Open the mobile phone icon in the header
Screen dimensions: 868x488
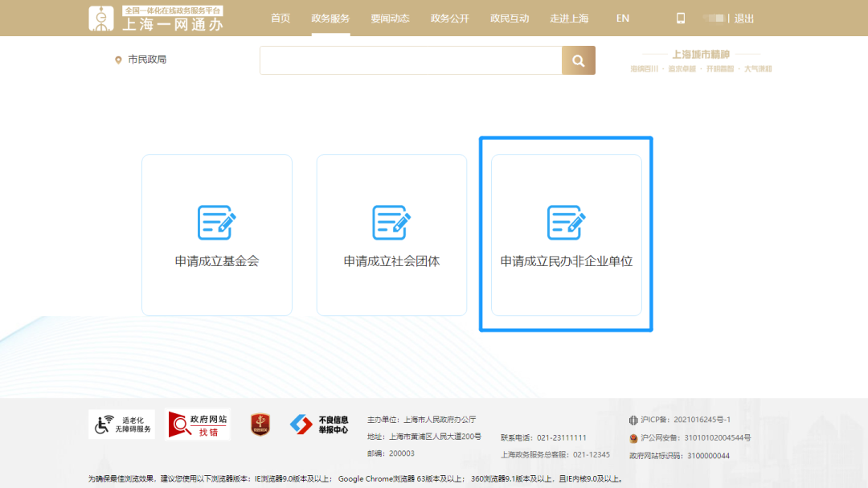(680, 17)
